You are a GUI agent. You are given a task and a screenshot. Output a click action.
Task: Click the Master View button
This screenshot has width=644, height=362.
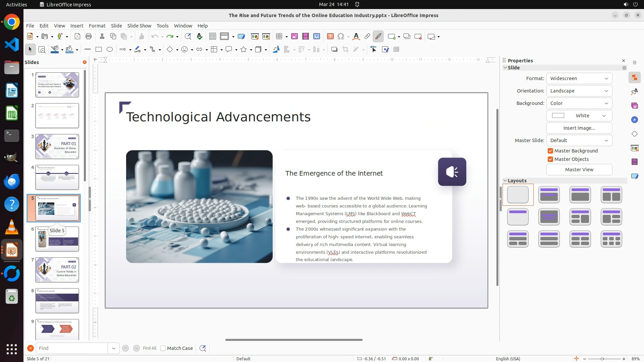pyautogui.click(x=579, y=170)
